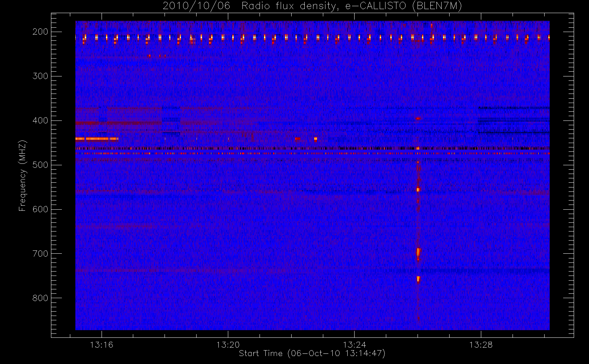Click the 13:24 time tick label
The image size is (589, 364).
pos(354,345)
